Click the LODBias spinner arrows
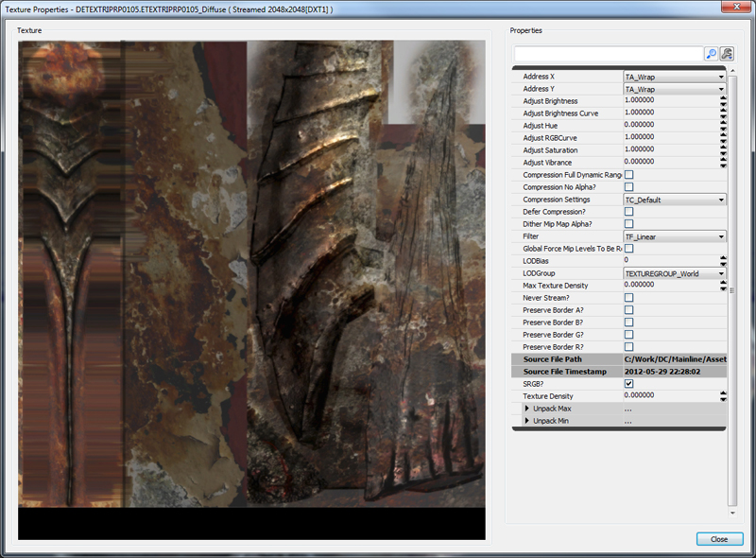 tap(723, 261)
